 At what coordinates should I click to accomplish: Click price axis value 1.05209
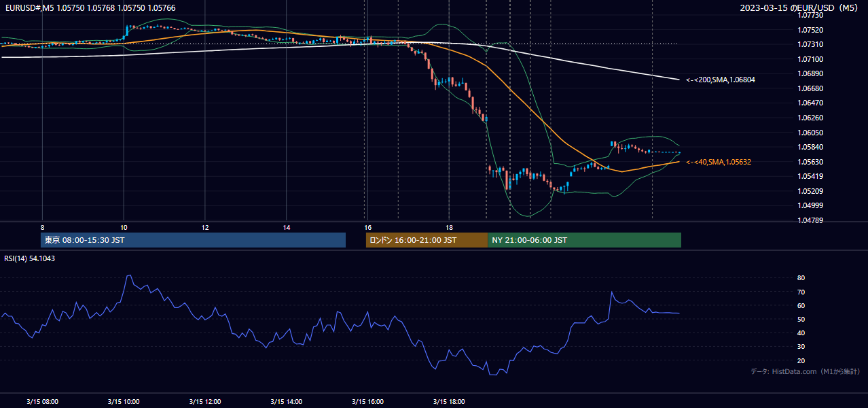[x=810, y=191]
